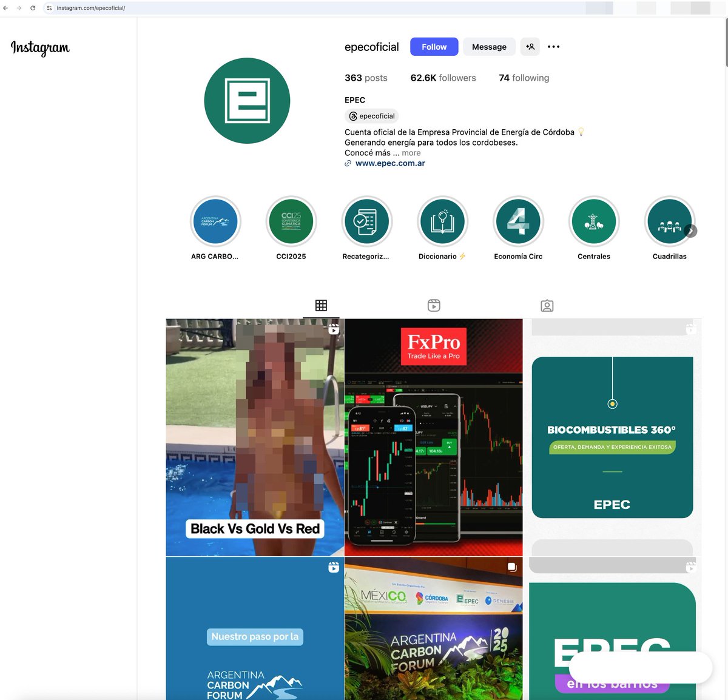This screenshot has height=700, width=728.
Task: Click the Follow button
Action: pyautogui.click(x=433, y=46)
